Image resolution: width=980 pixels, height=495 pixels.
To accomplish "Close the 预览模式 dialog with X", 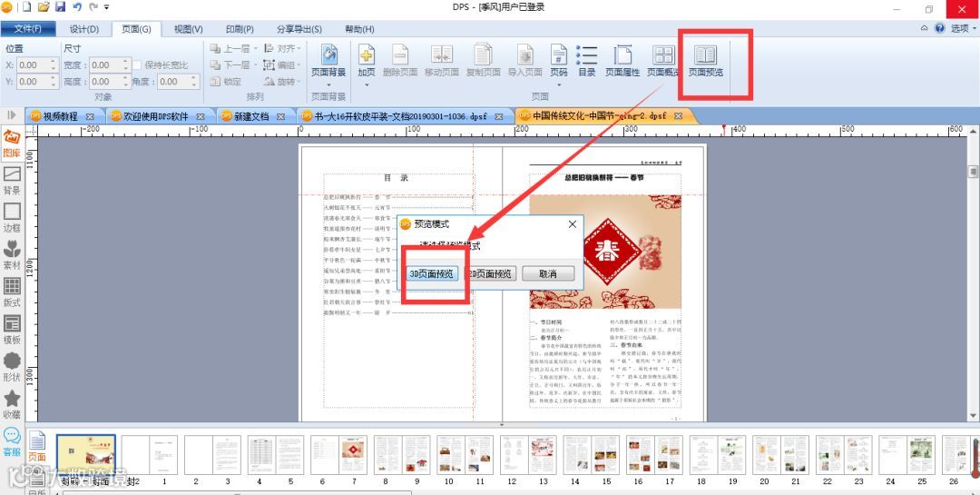I will tap(572, 224).
